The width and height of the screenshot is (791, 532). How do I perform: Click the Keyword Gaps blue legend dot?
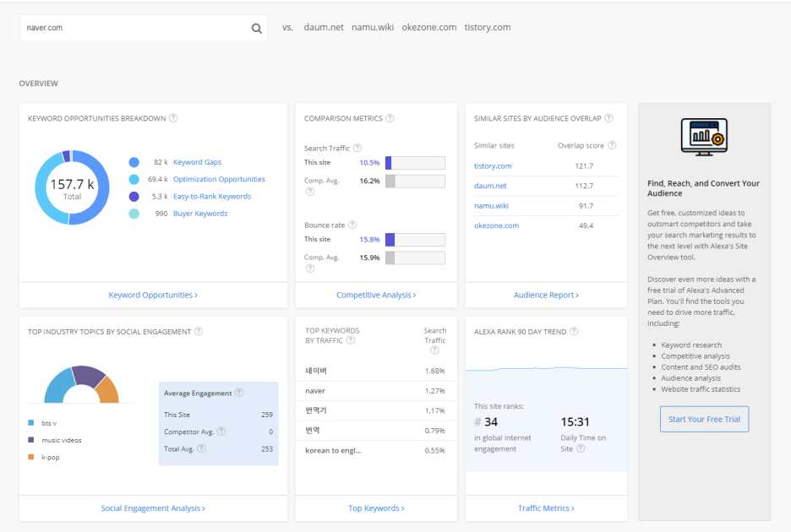point(134,162)
